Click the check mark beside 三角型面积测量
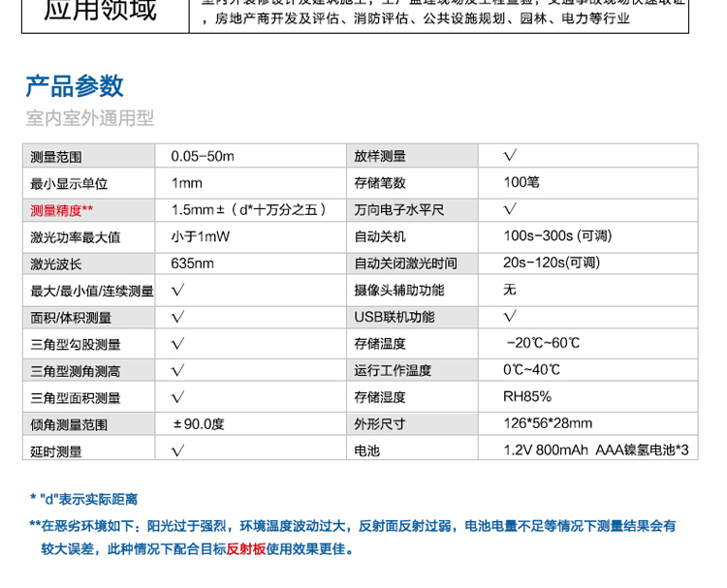 pos(177,397)
